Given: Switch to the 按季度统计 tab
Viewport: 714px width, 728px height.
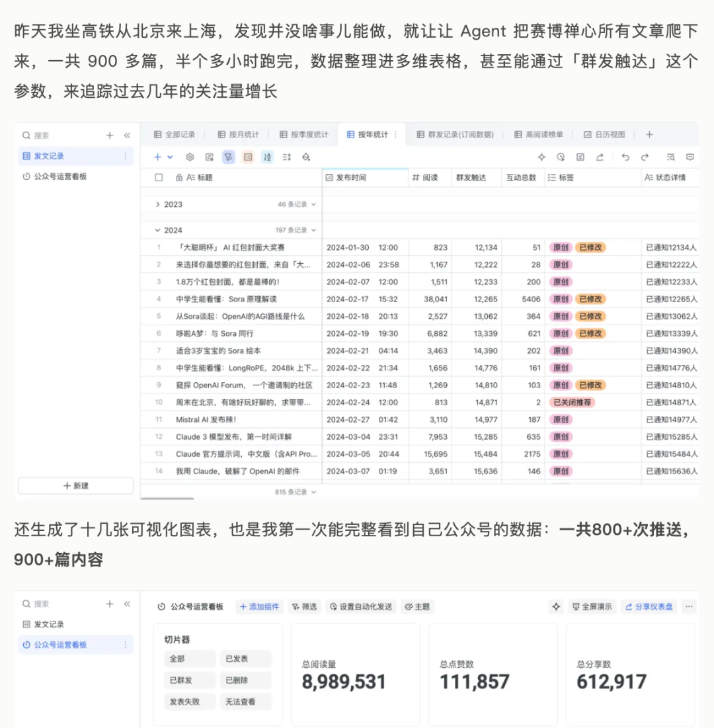Looking at the screenshot, I should (x=303, y=135).
